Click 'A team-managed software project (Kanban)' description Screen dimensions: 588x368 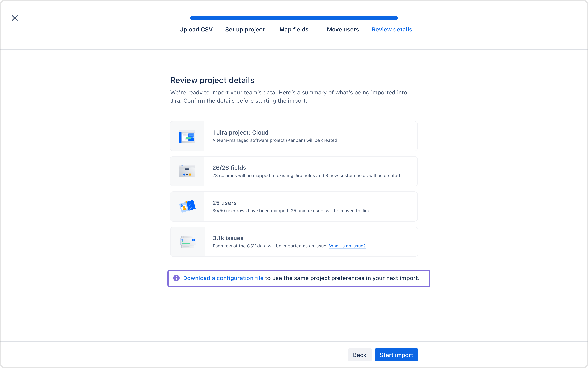275,140
